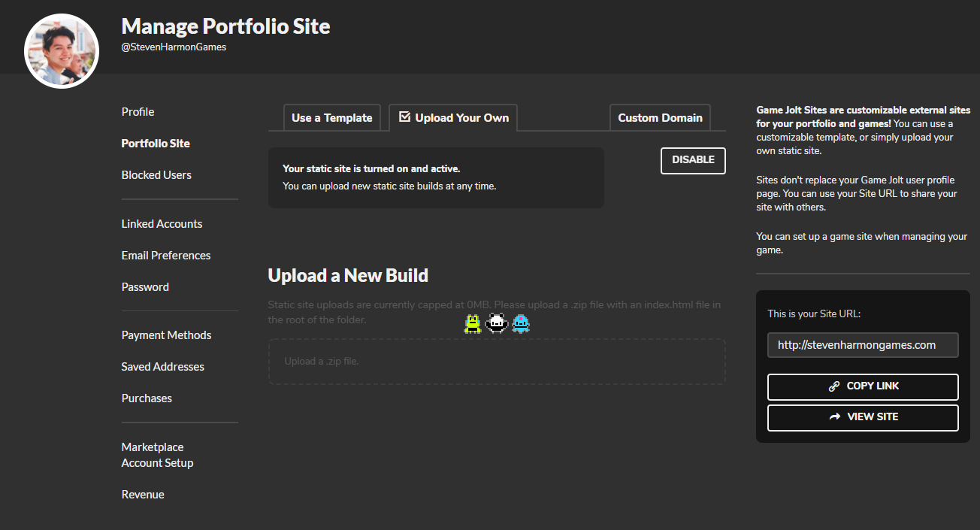The image size is (980, 530).
Task: Switch to the Use a Template tab
Action: pos(331,117)
